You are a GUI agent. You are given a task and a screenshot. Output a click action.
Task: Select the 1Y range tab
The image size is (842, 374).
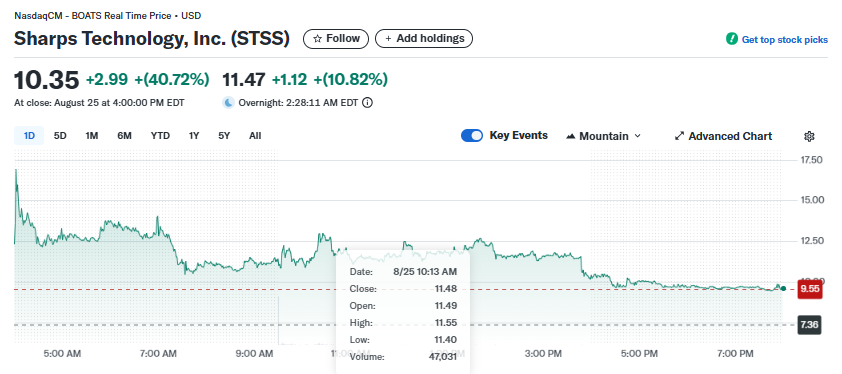tap(194, 136)
